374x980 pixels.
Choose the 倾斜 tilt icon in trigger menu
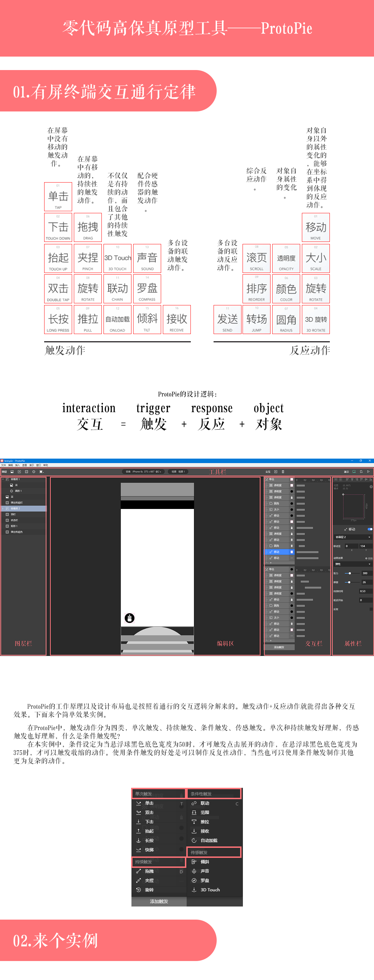click(194, 862)
